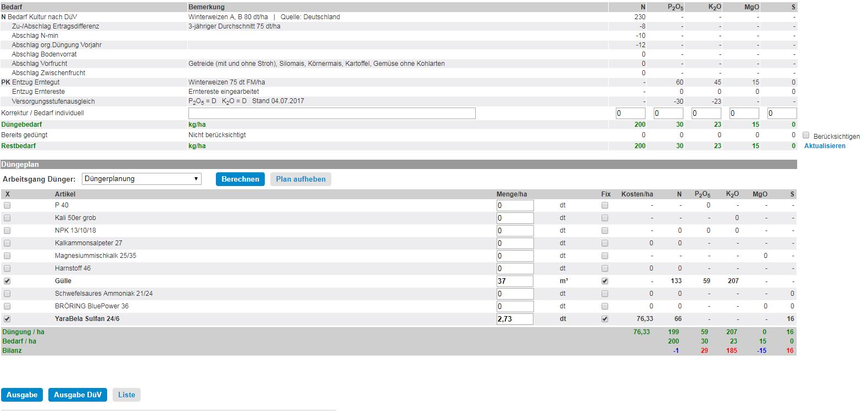Click the Ausgabe button
The image size is (868, 411).
(22, 395)
